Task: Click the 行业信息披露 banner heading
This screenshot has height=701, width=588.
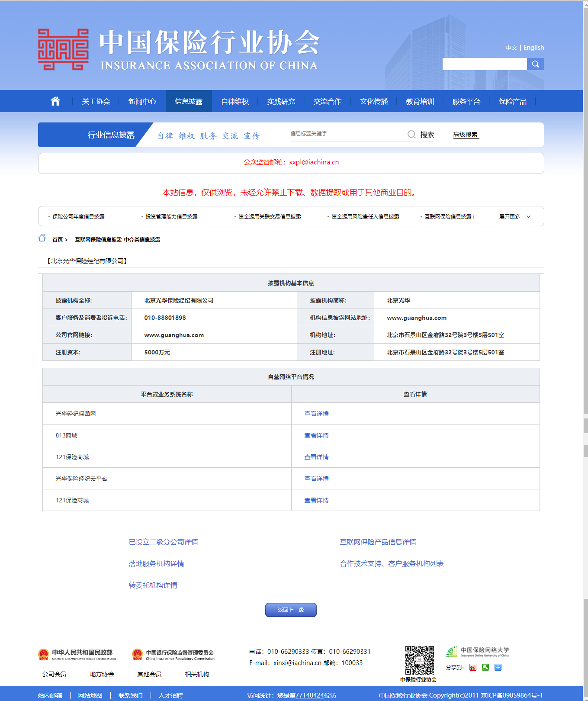Action: coord(111,135)
